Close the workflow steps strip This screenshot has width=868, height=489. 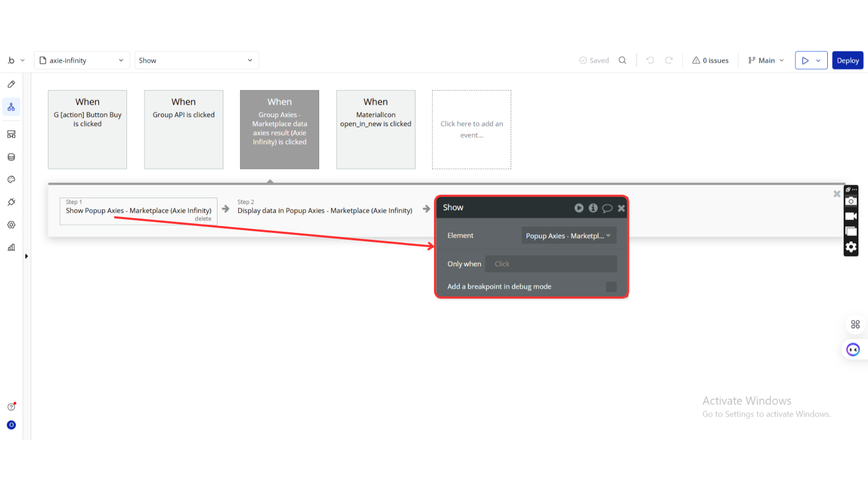click(837, 194)
